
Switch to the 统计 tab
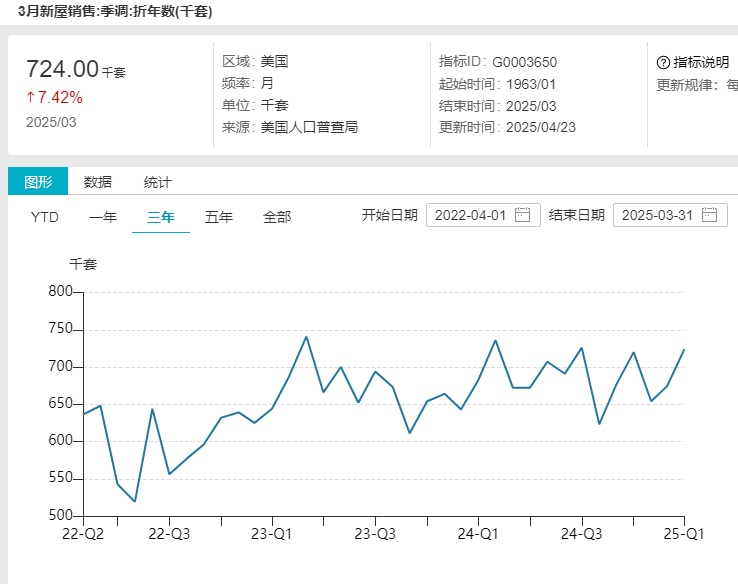158,182
